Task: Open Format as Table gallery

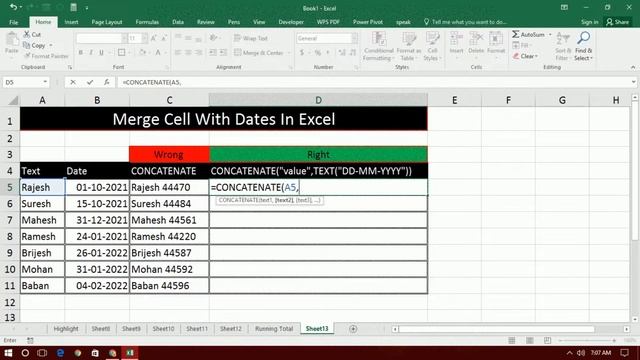Action: (408, 47)
